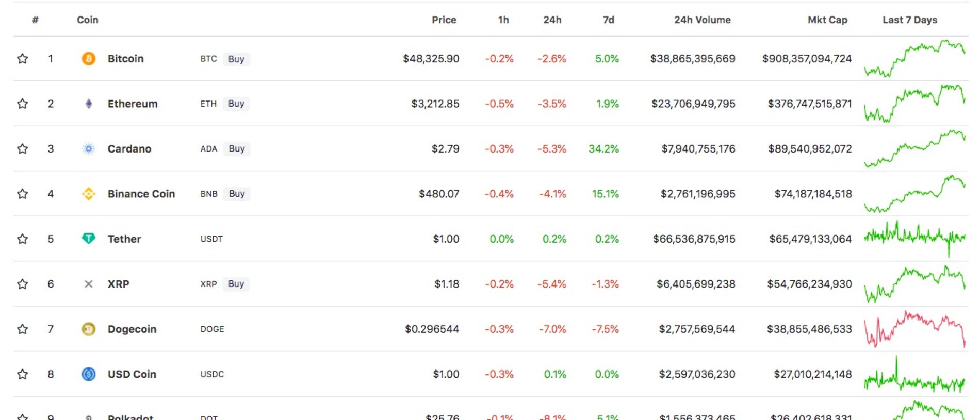The width and height of the screenshot is (980, 420).
Task: Select Bitcoin market cap $908,357,094,724
Action: coord(807,59)
